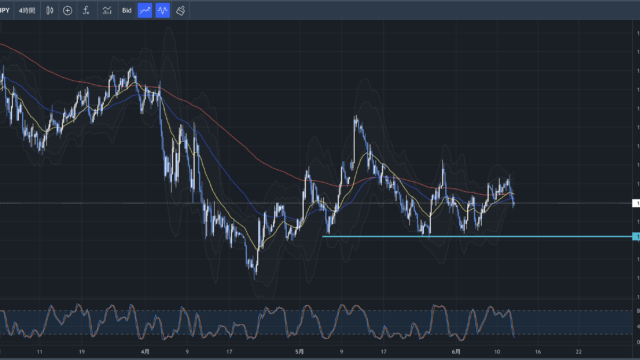Screen dimensions: 640x360
Task: Click the 16 date label on time axis
Action: click(538, 351)
